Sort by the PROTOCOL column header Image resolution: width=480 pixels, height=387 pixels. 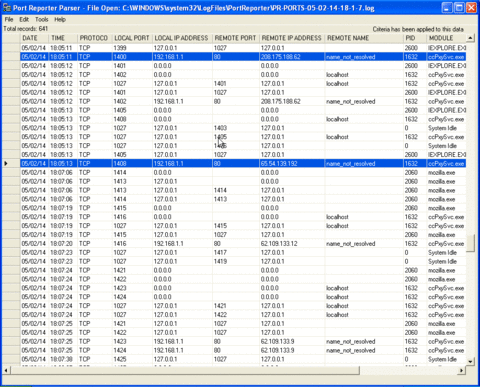coord(95,38)
